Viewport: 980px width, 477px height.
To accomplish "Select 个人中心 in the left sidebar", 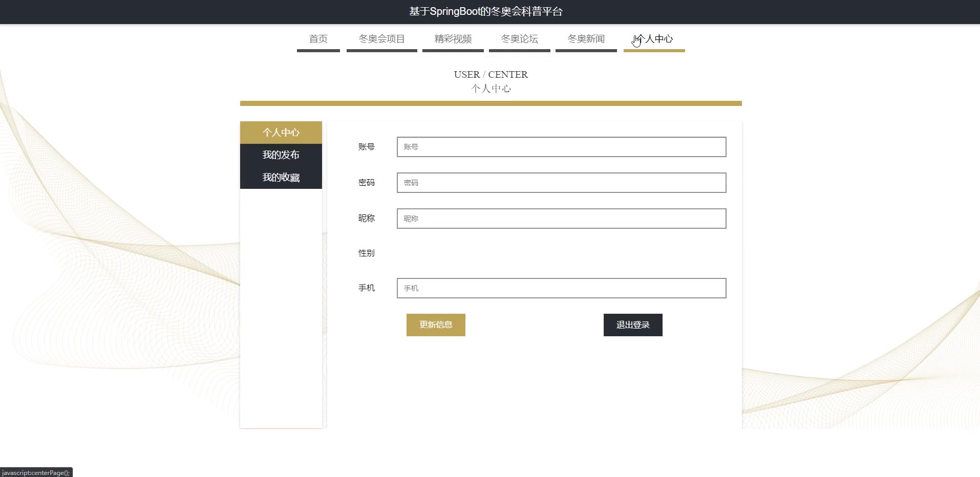I will (x=281, y=133).
